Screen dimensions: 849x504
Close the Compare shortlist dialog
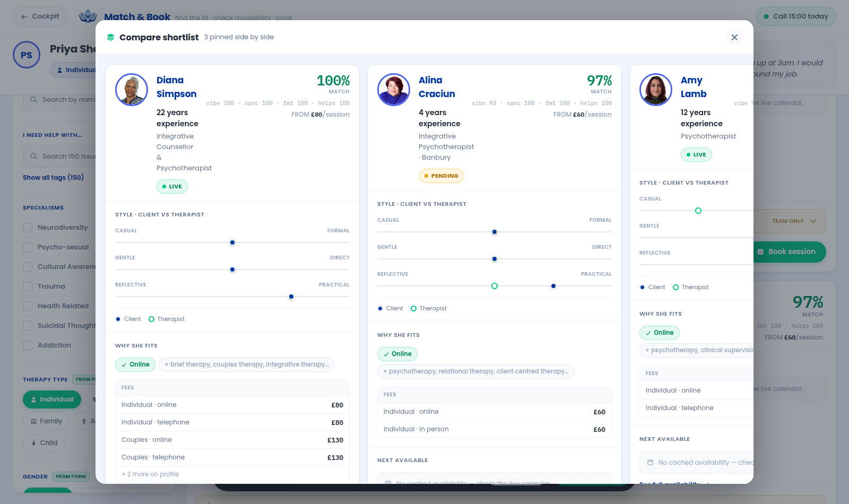[734, 37]
